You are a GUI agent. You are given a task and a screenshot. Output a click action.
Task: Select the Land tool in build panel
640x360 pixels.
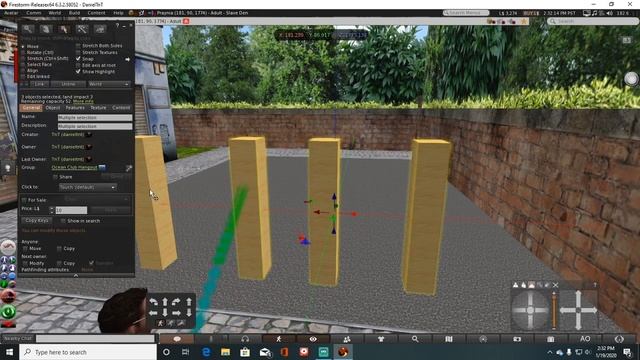100,29
